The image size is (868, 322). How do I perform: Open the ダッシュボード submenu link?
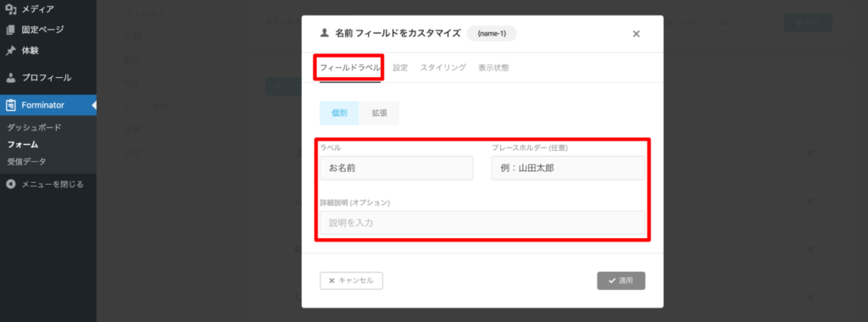pos(34,127)
